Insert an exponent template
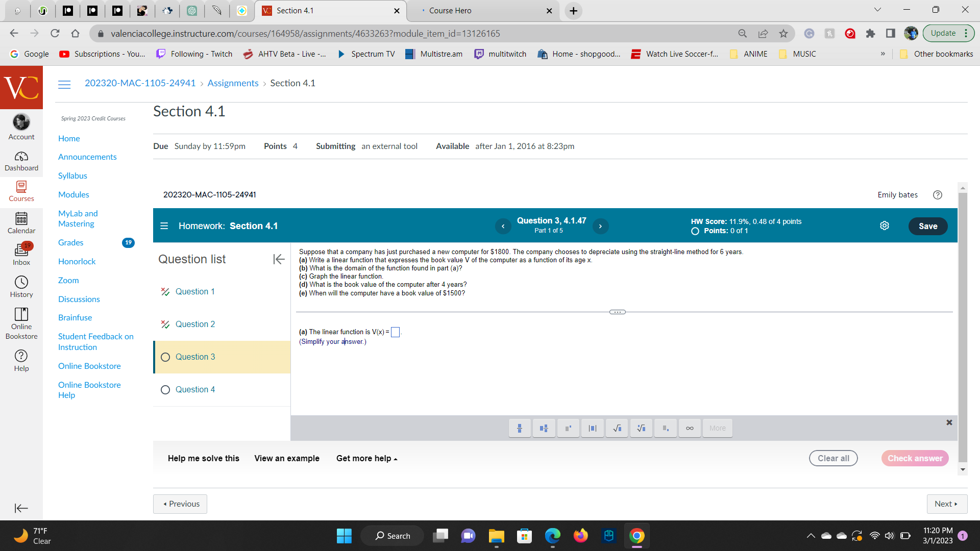The width and height of the screenshot is (980, 551). pyautogui.click(x=568, y=428)
